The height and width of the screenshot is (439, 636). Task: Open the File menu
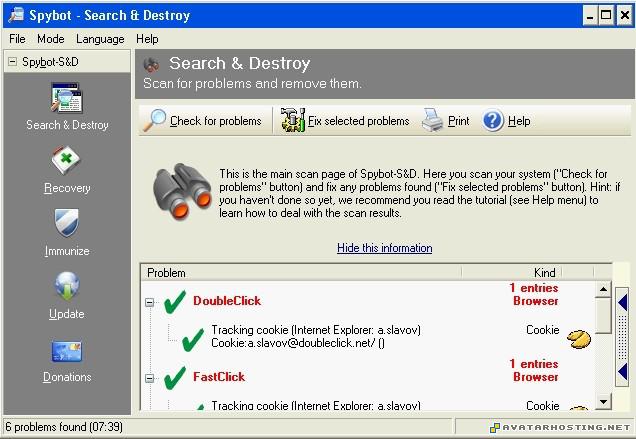(x=17, y=39)
